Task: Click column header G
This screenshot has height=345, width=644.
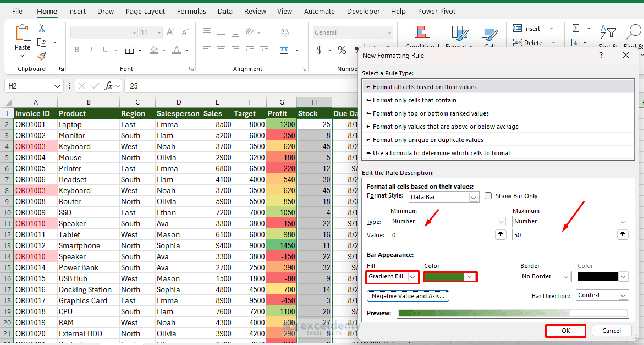Action: pyautogui.click(x=282, y=102)
